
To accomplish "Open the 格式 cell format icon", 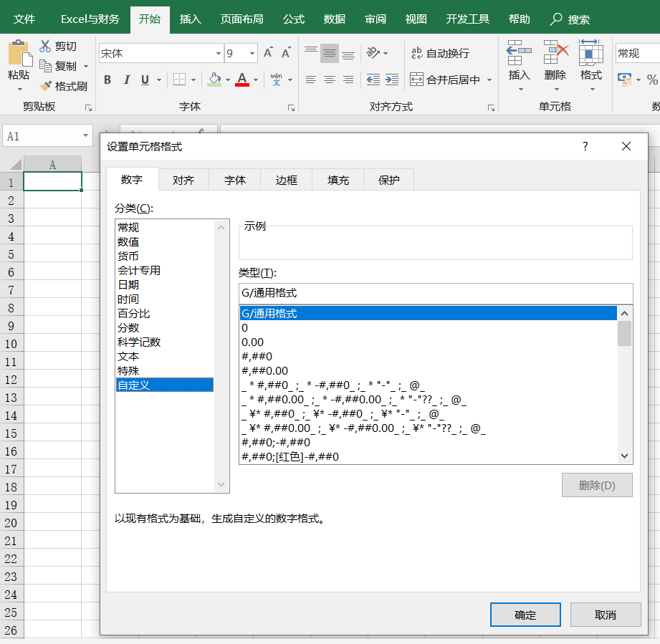I will point(591,54).
